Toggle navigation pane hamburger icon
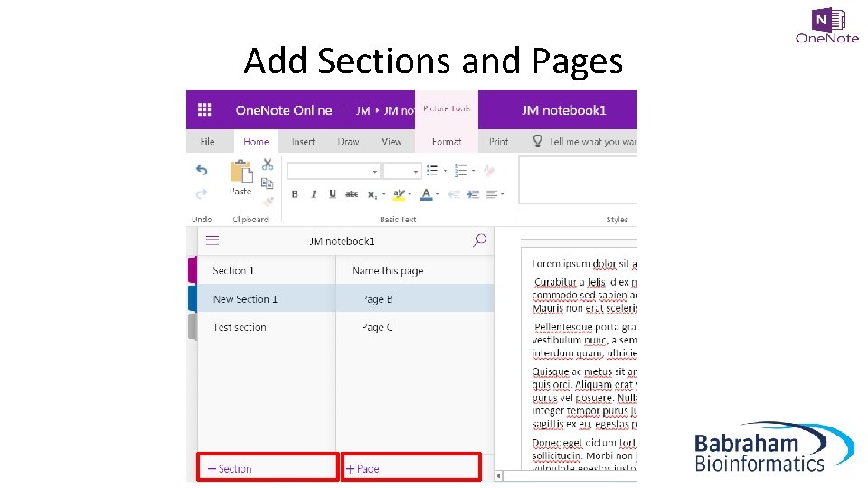This screenshot has height=488, width=868. [212, 240]
